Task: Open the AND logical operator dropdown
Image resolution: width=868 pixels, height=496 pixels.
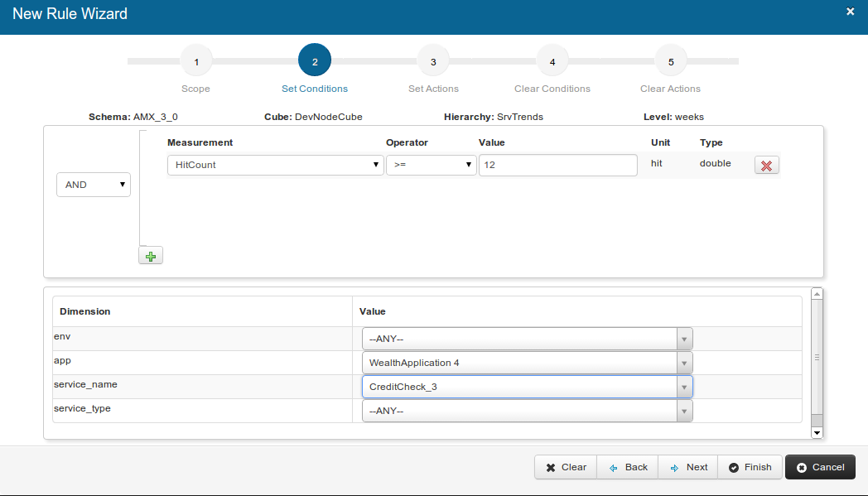Action: tap(93, 185)
